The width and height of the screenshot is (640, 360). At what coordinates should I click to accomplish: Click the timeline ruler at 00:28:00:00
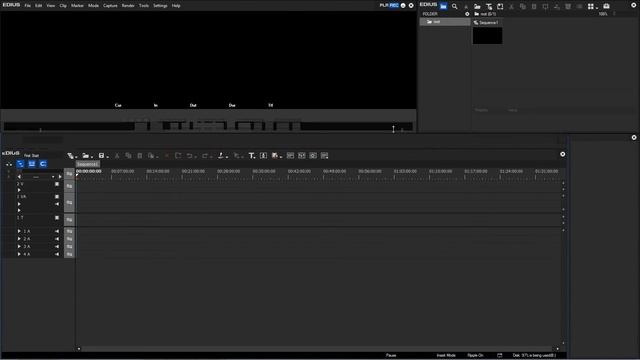[228, 171]
